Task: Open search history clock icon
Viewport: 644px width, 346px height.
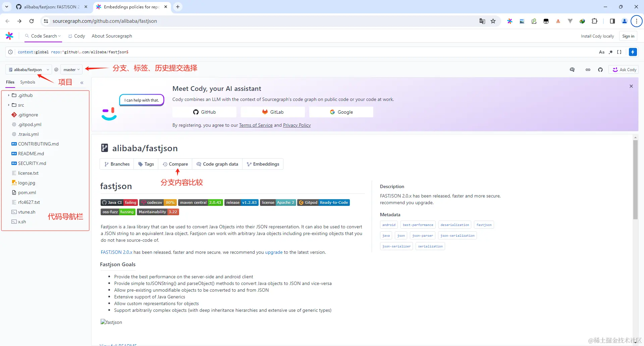Action: pos(10,52)
